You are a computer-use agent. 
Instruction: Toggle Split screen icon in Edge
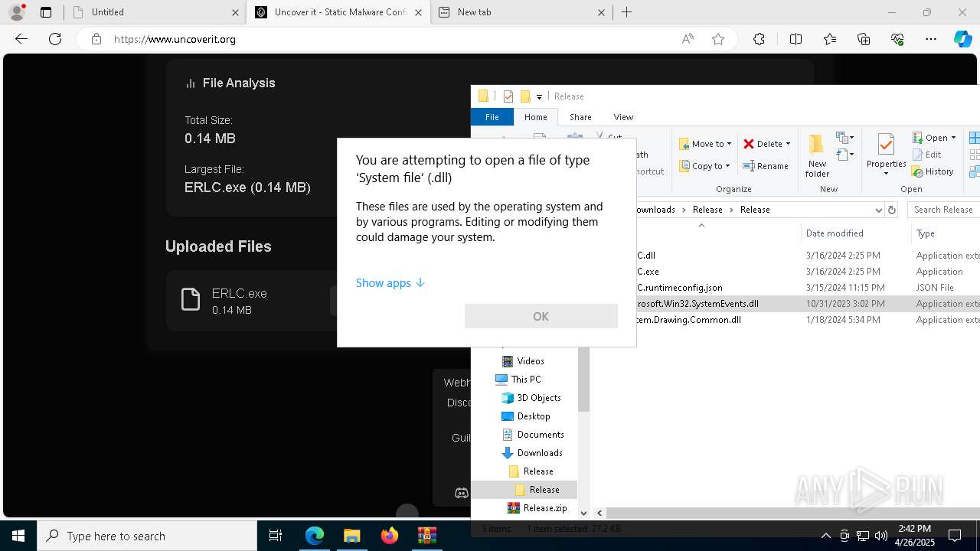tap(795, 39)
